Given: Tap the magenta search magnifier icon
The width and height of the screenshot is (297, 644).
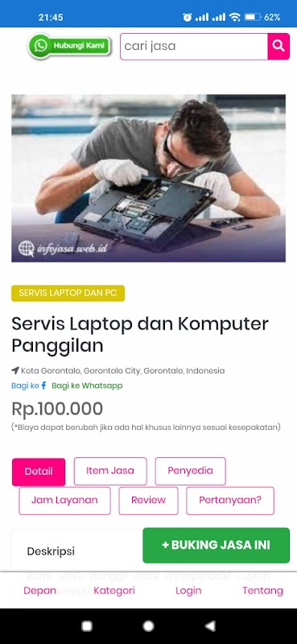Looking at the screenshot, I should 278,47.
